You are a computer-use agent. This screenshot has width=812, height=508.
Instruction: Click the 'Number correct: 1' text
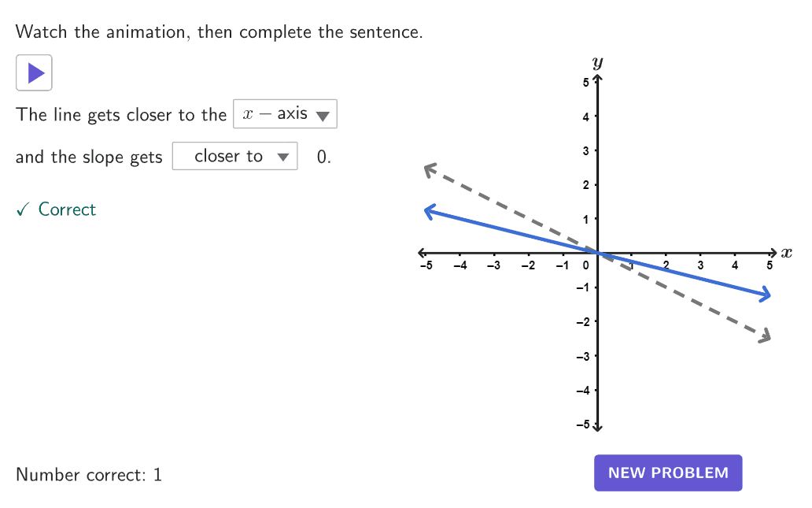89,475
